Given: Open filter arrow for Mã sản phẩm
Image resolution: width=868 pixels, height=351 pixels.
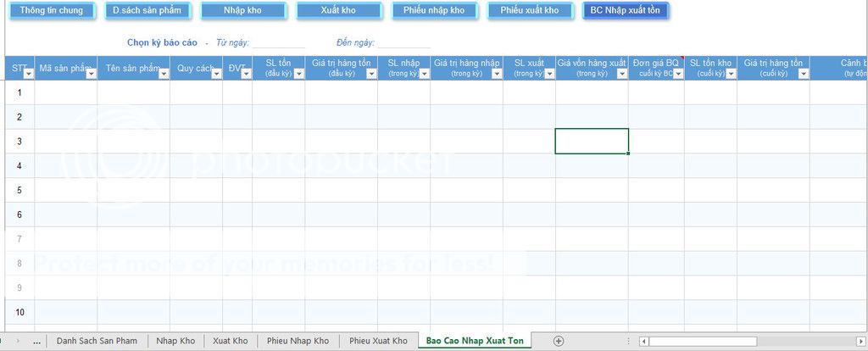Looking at the screenshot, I should [91, 74].
